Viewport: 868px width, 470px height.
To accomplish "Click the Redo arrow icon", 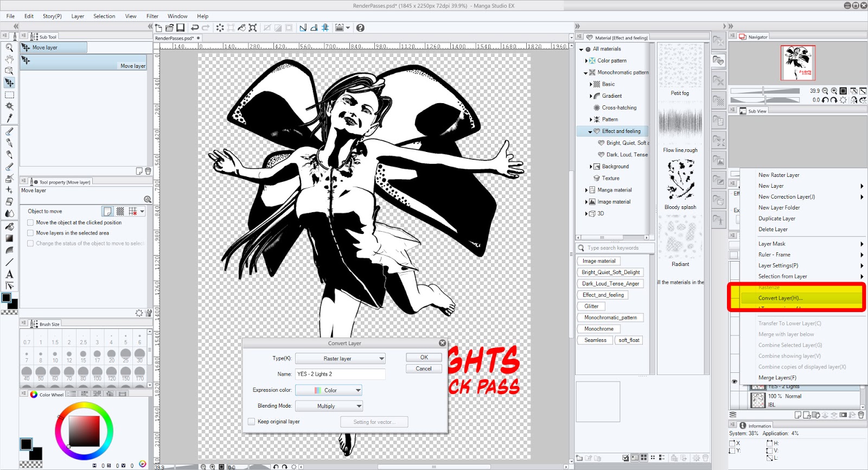I will coord(206,28).
